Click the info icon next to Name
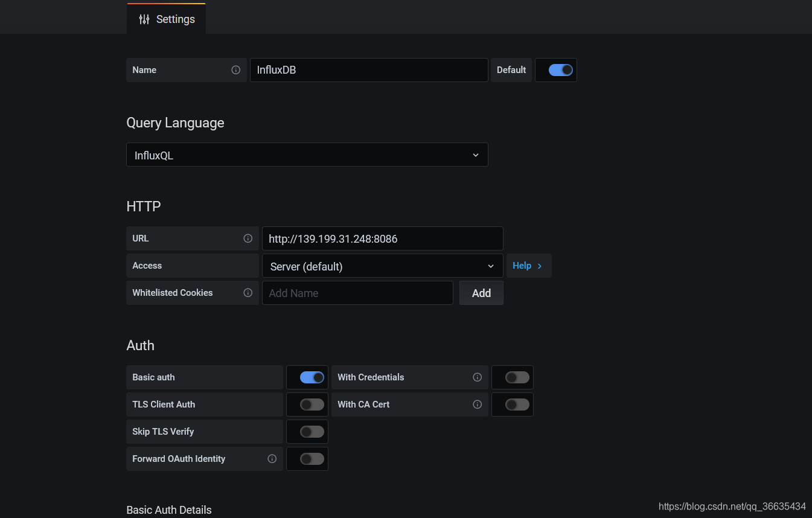 tap(236, 70)
